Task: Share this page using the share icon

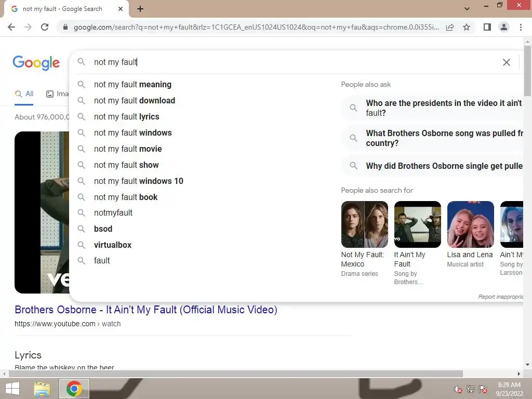Action: click(450, 27)
